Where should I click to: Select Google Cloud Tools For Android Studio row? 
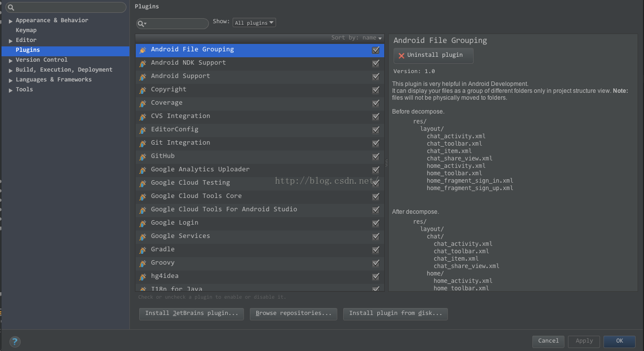click(260, 210)
